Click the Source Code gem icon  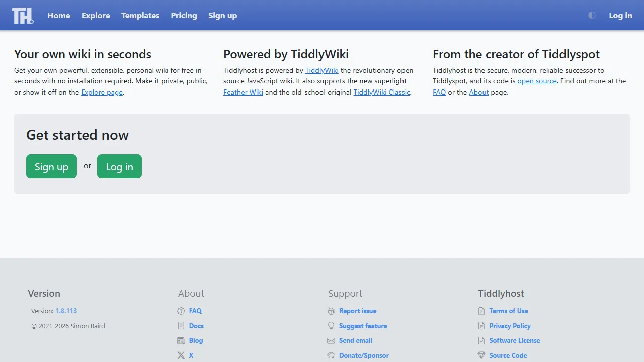tap(482, 355)
